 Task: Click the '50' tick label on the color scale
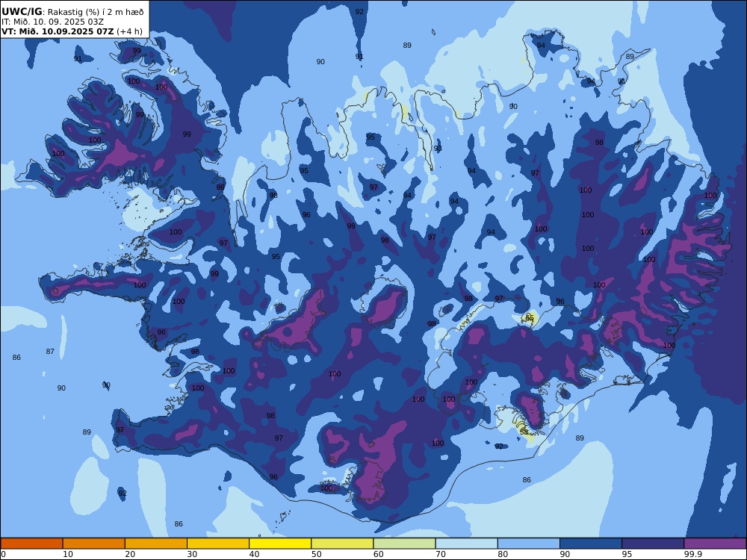(316, 554)
